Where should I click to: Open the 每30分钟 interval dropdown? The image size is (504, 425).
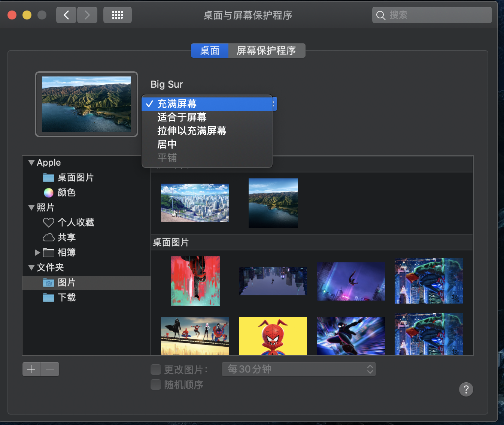click(x=298, y=369)
